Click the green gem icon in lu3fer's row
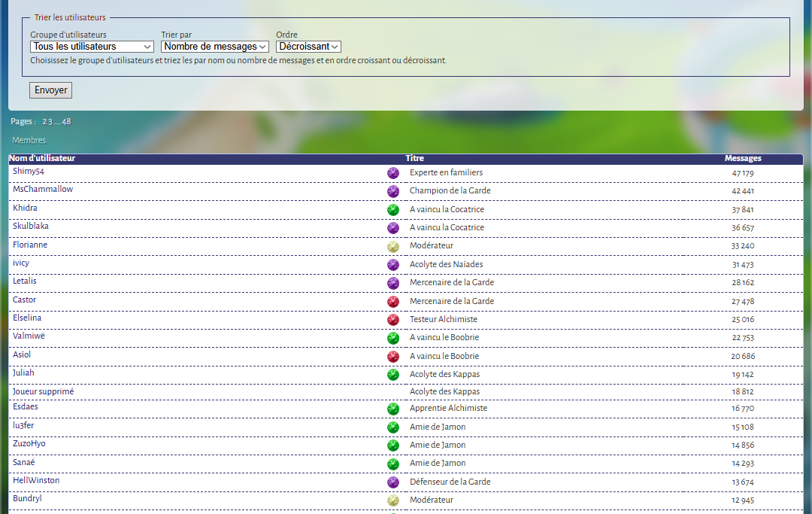Image resolution: width=812 pixels, height=514 pixels. click(393, 427)
